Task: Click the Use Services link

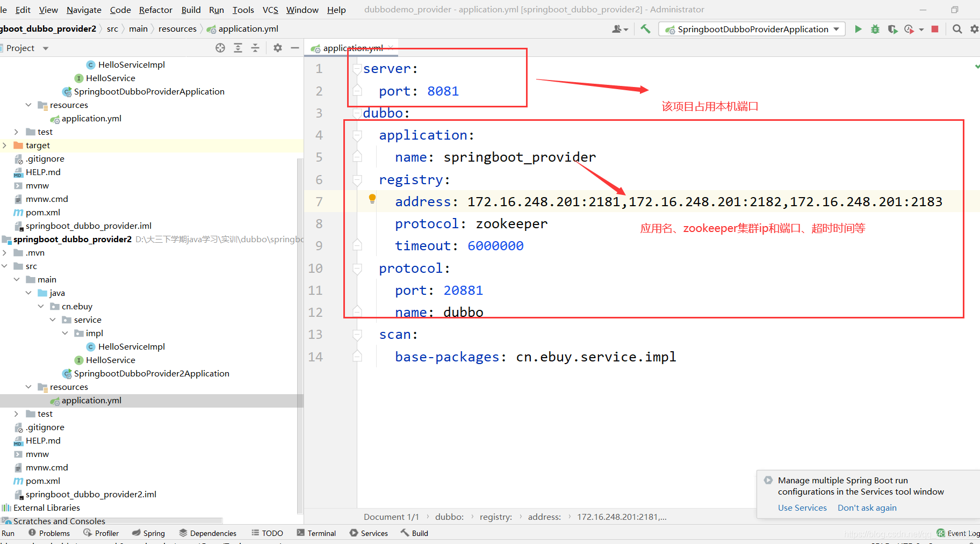Action: click(802, 507)
